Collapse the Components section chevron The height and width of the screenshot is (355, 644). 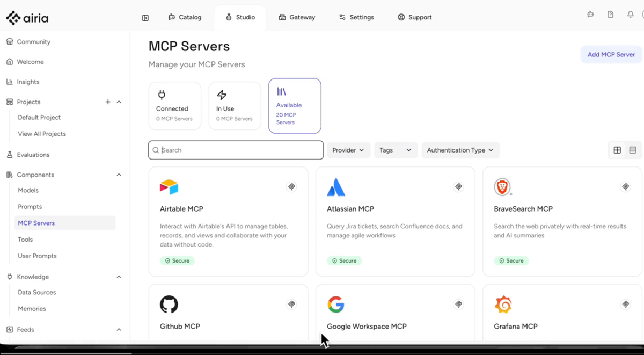(119, 175)
